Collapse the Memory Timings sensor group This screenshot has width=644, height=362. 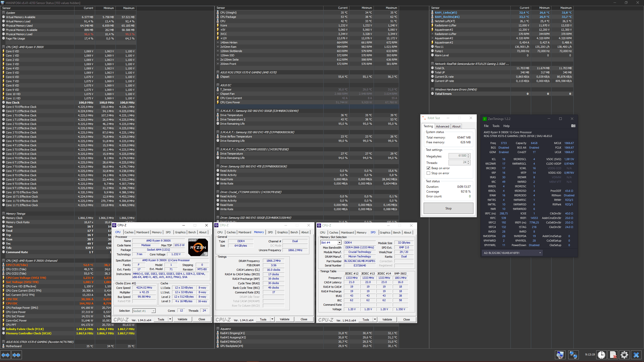[4, 214]
